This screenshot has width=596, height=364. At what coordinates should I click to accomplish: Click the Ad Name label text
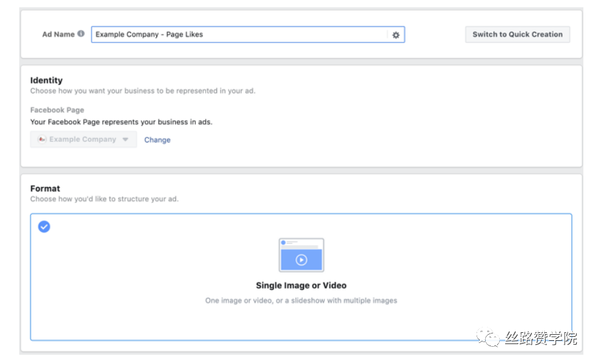[58, 34]
